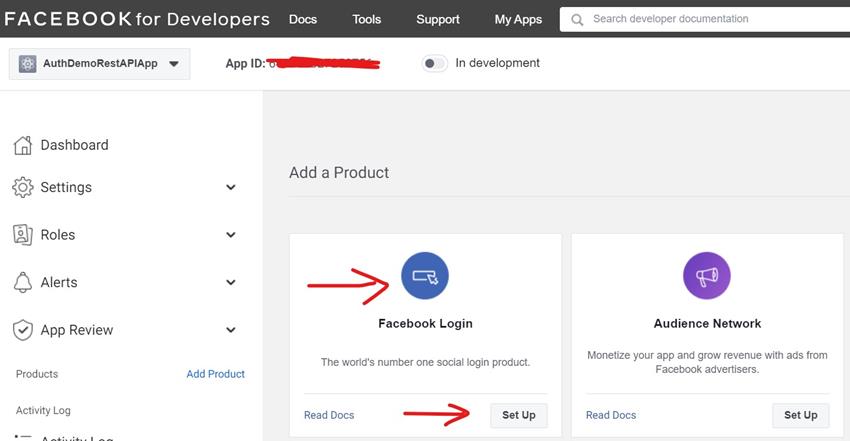The height and width of the screenshot is (441, 850).
Task: Click Set Up for Facebook Login
Action: pos(519,416)
